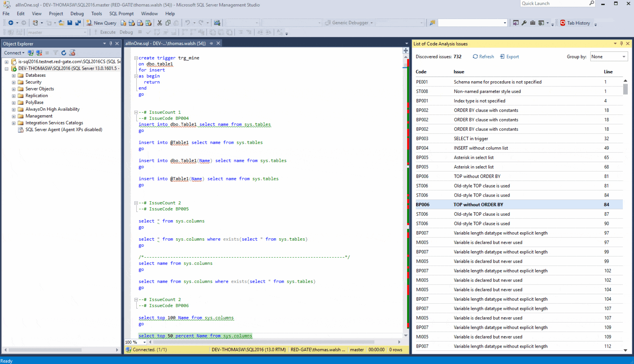The image size is (634, 364).
Task: Click the Save All icon
Action: (78, 23)
